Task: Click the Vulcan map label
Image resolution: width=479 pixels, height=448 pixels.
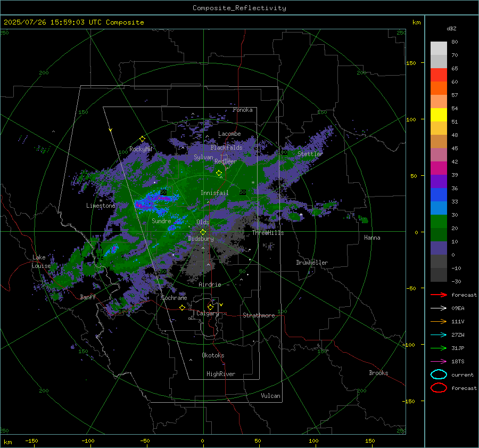Action: [x=270, y=396]
